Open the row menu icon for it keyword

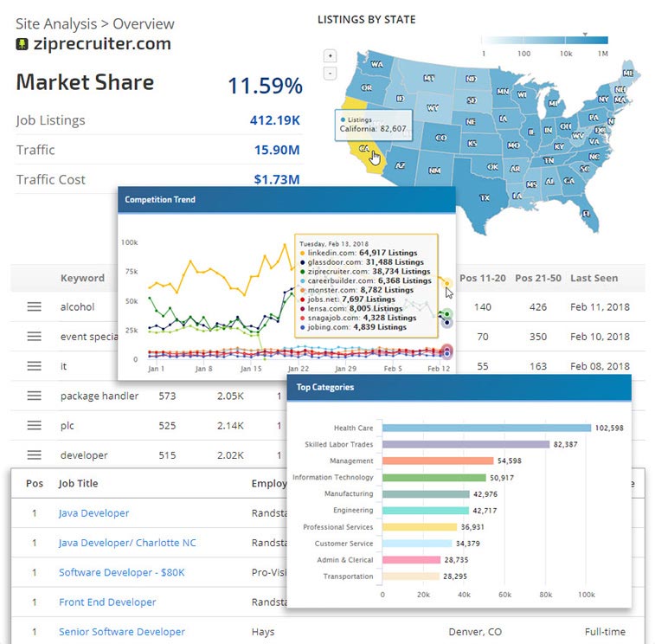click(x=35, y=366)
